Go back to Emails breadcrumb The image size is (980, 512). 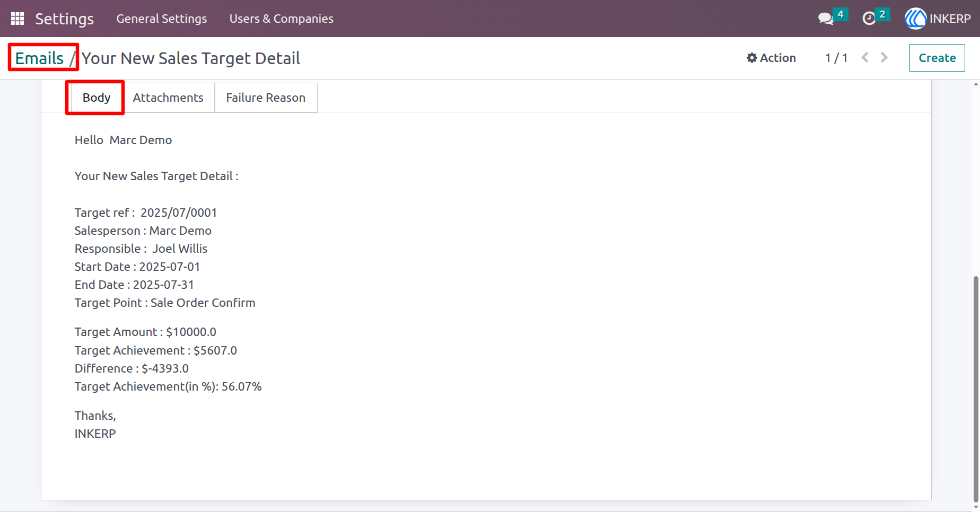coord(39,58)
